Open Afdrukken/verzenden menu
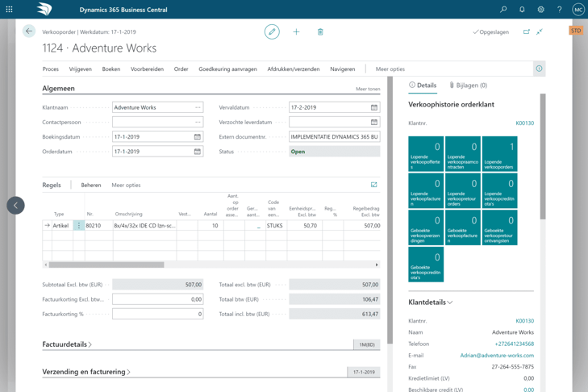The width and height of the screenshot is (588, 392). [294, 69]
